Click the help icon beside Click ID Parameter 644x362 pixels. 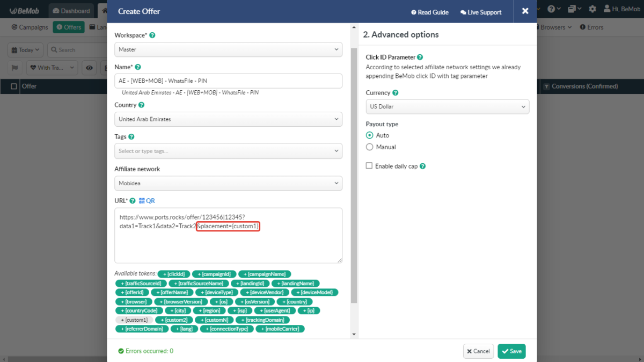pos(420,57)
